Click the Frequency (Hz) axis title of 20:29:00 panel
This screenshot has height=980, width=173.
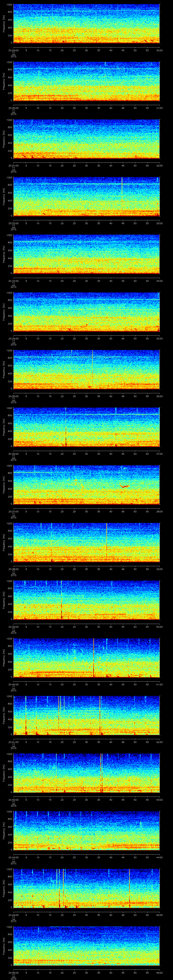tap(4, 24)
